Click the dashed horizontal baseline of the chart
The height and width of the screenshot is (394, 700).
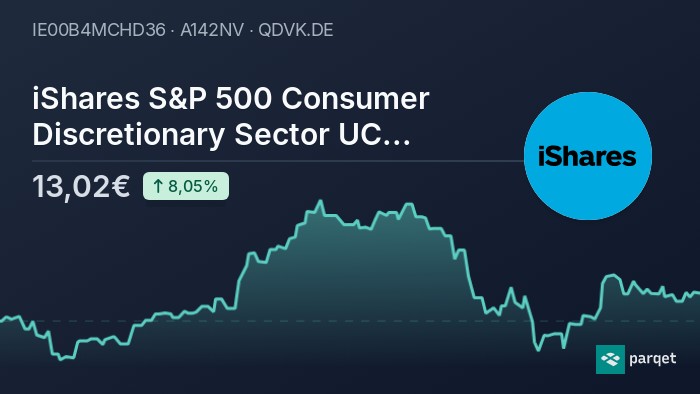coord(350,321)
